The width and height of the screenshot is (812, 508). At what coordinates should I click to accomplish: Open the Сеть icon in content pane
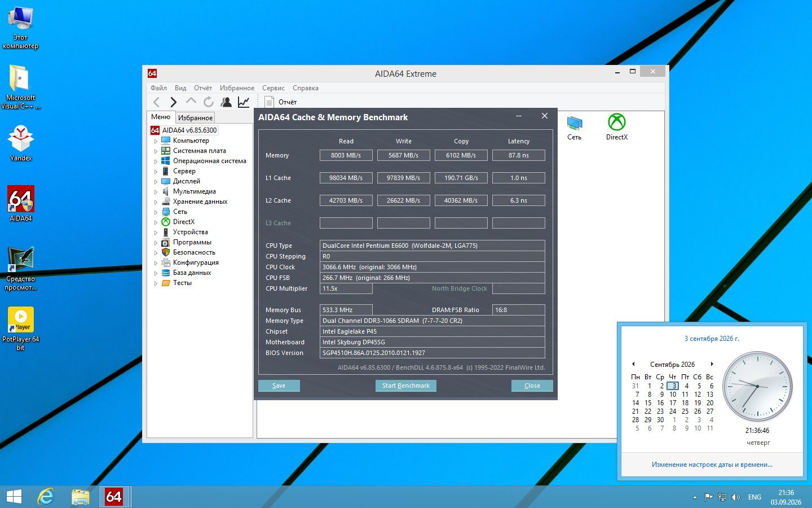click(x=575, y=127)
